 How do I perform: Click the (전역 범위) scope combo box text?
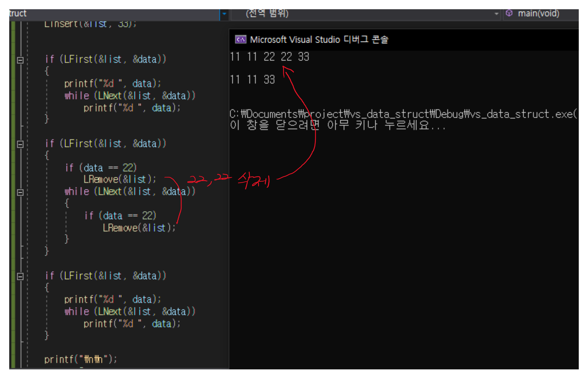[x=267, y=13]
